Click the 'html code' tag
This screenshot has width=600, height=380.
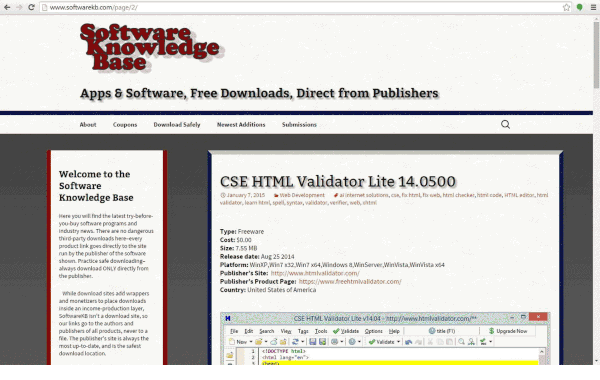pyautogui.click(x=489, y=195)
